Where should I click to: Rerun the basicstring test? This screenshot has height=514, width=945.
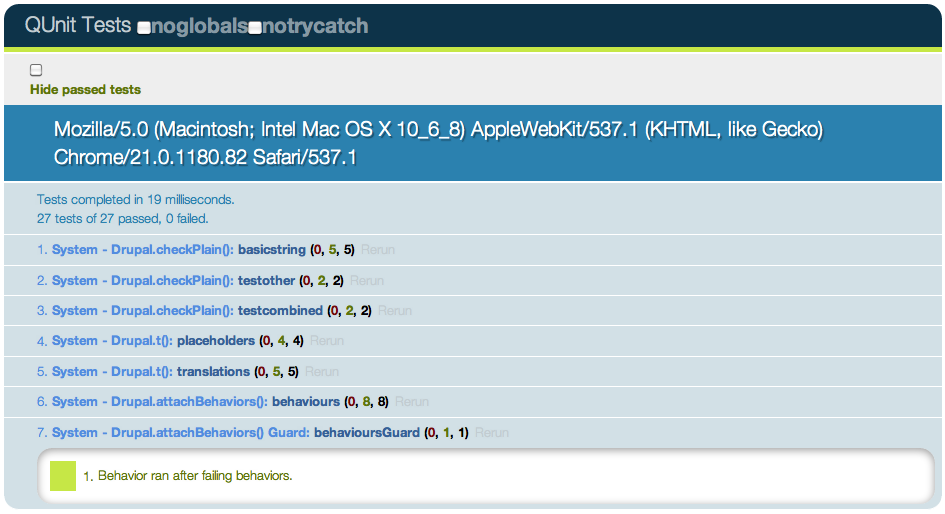pos(378,249)
